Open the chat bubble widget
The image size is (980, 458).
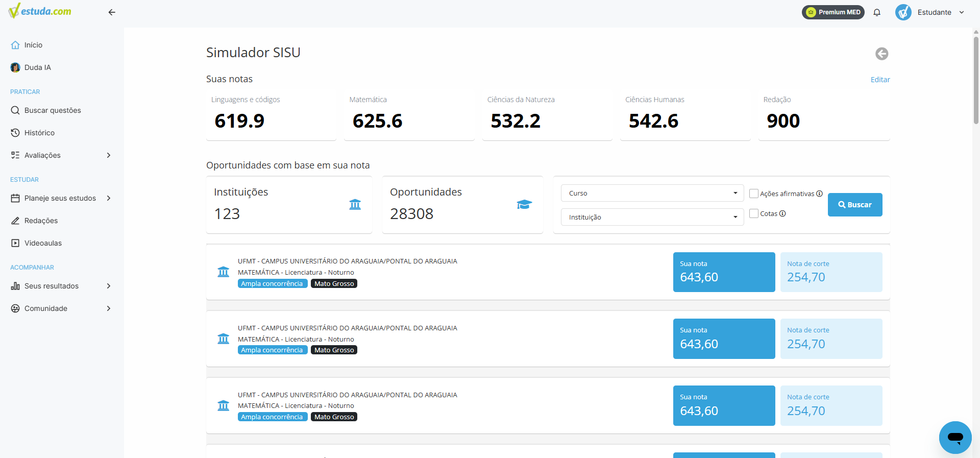click(x=955, y=437)
